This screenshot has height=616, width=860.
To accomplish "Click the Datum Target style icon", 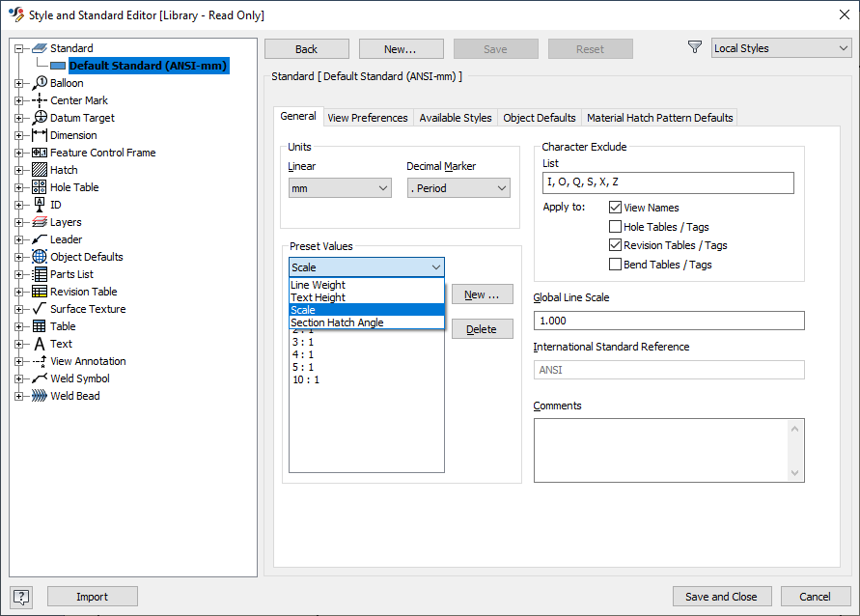I will click(x=40, y=118).
